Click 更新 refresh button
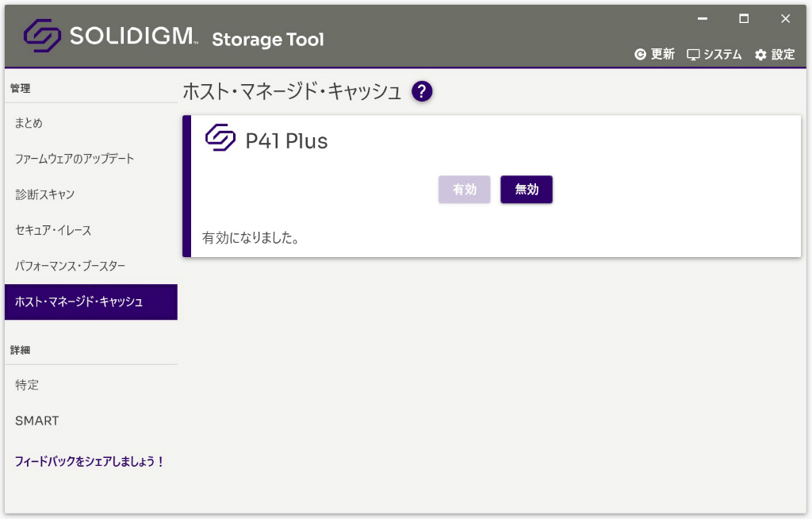 (654, 55)
